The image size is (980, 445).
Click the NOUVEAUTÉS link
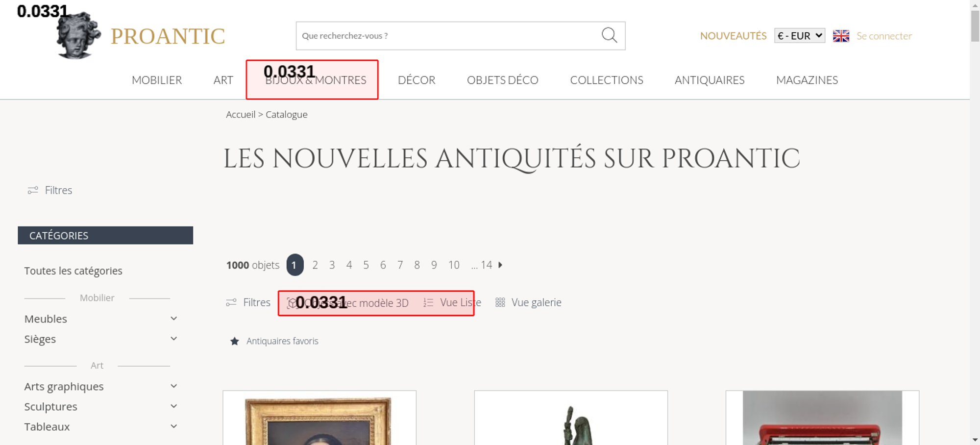tap(733, 36)
